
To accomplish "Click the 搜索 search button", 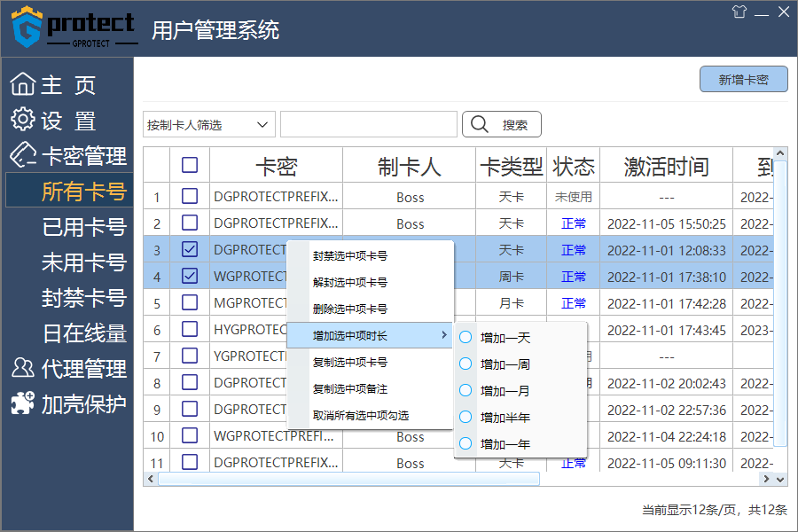I will 501,124.
